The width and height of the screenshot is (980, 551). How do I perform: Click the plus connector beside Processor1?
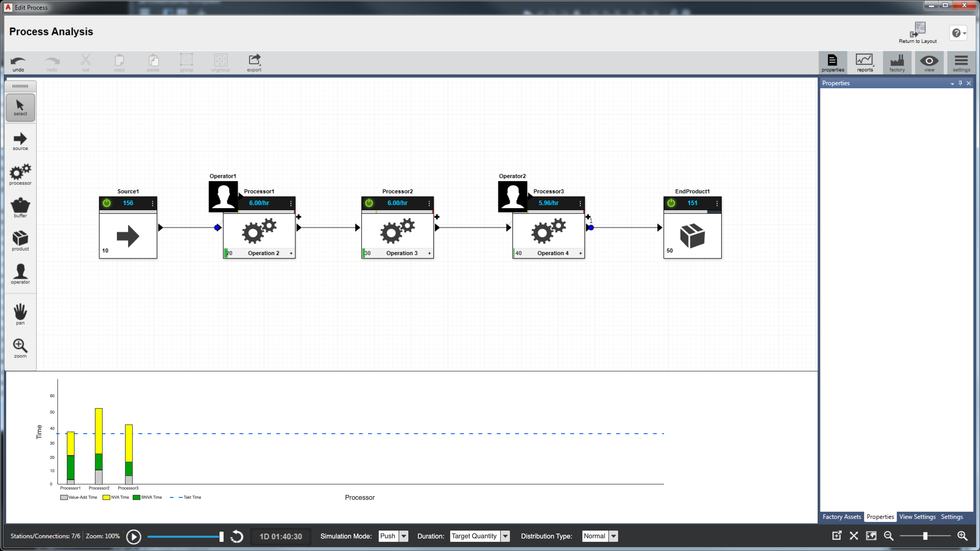coord(299,217)
